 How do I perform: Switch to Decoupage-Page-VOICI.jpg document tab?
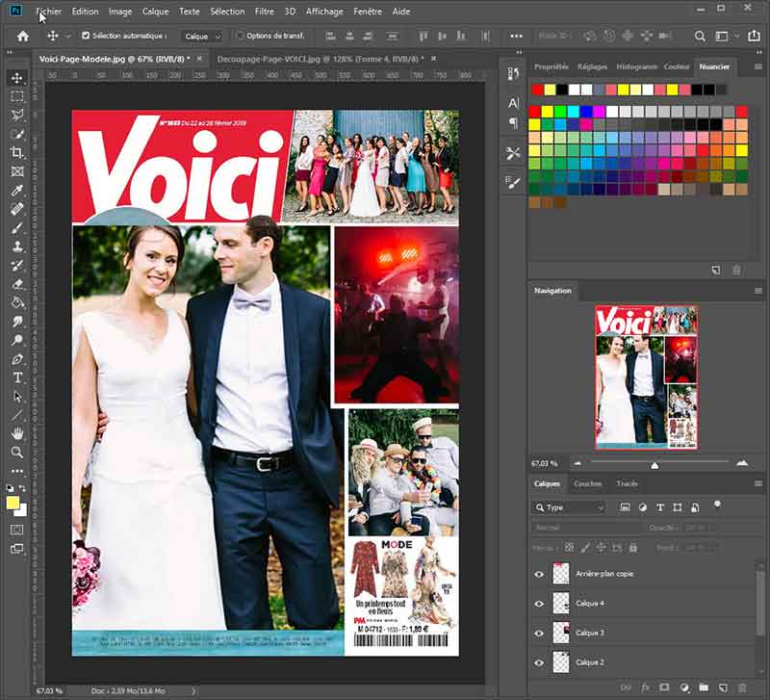coord(321,59)
